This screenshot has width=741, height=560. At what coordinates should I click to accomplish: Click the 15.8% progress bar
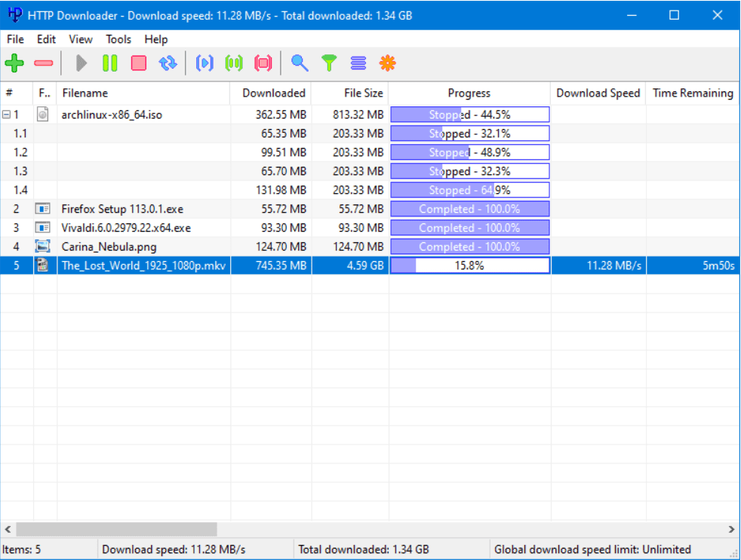point(470,266)
